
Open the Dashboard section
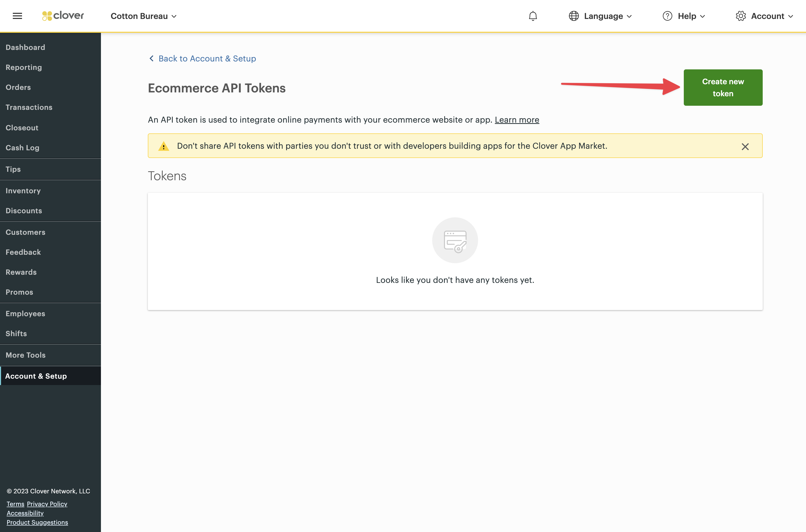point(25,47)
